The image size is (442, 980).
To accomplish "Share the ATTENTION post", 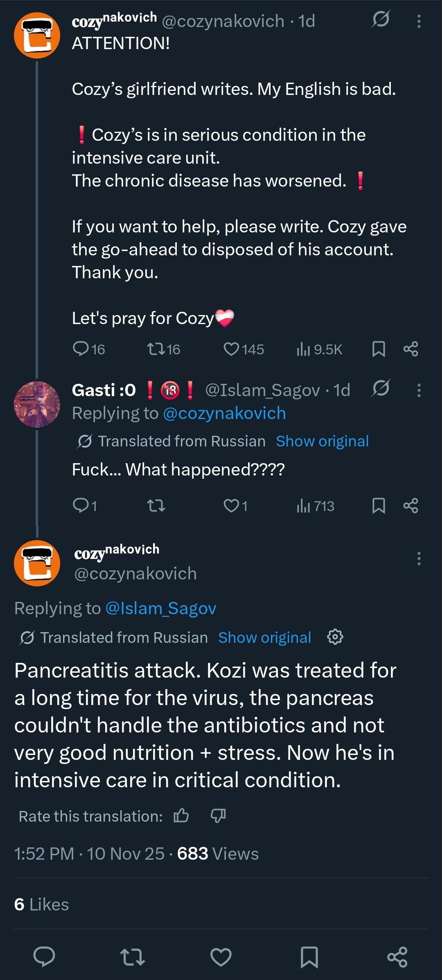I will (x=410, y=349).
